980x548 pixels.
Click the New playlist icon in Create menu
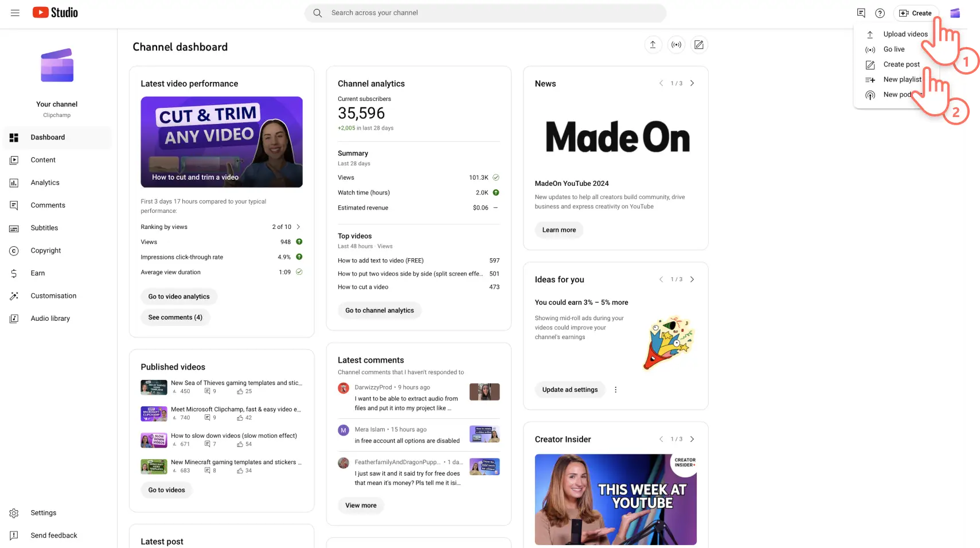pyautogui.click(x=870, y=80)
